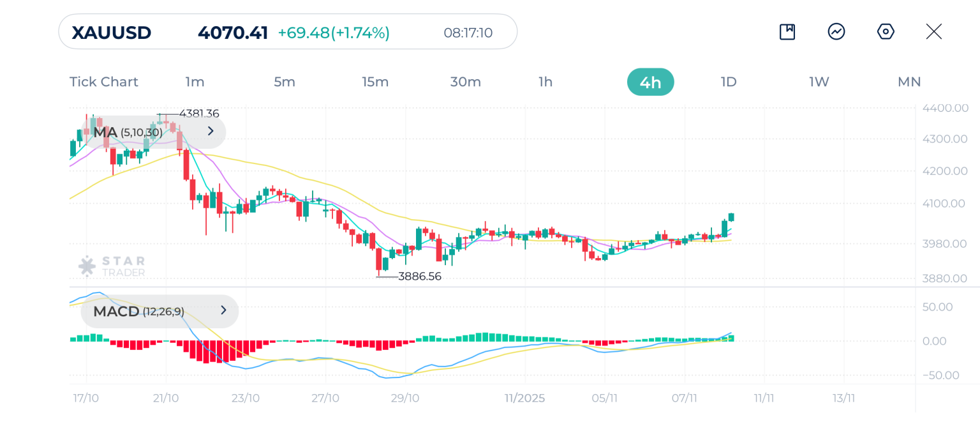Switch to the 1D timeframe

(x=729, y=82)
